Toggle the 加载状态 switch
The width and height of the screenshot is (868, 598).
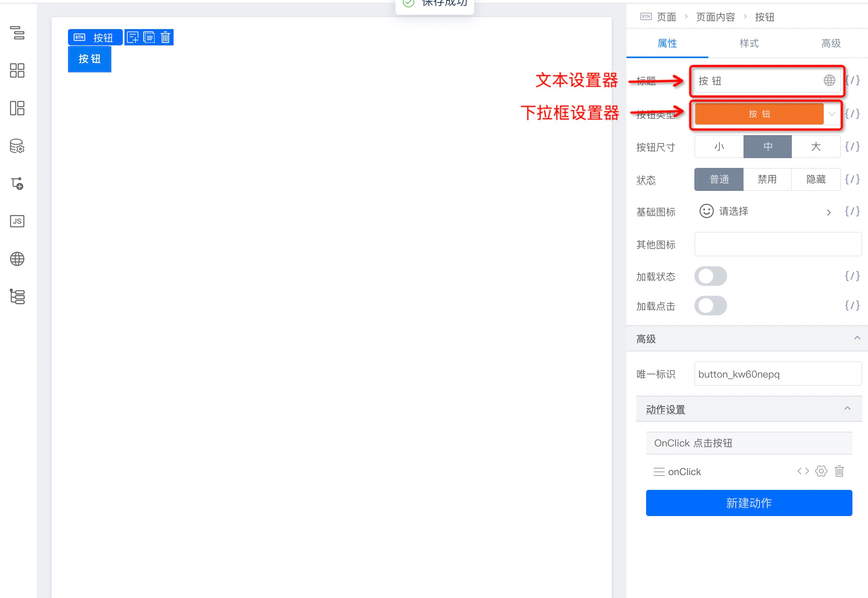pyautogui.click(x=710, y=276)
